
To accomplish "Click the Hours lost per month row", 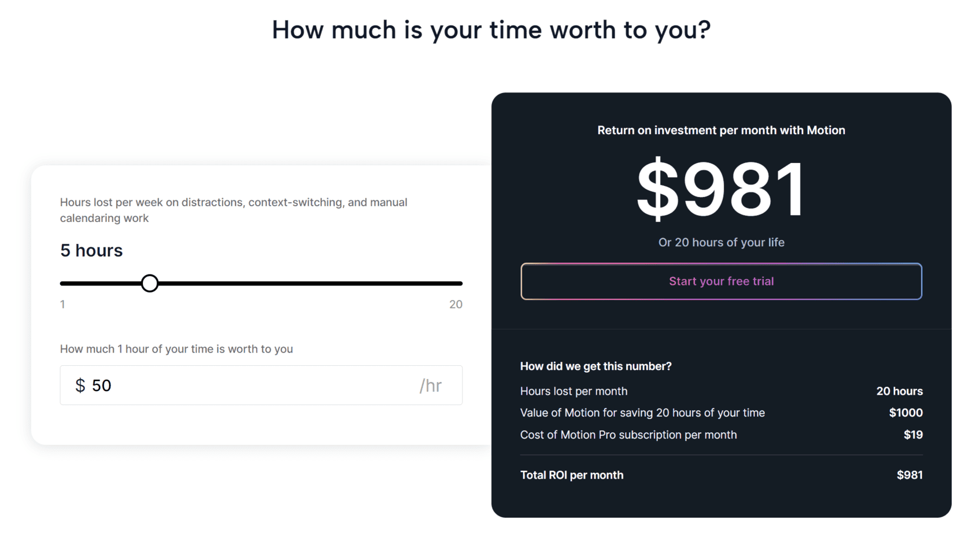I will [573, 391].
